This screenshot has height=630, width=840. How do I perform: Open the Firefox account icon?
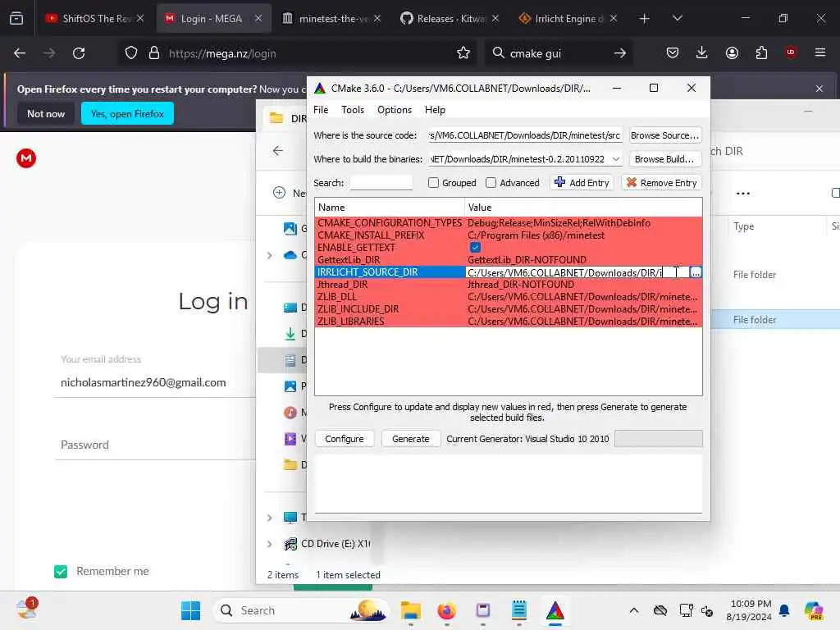click(x=732, y=53)
